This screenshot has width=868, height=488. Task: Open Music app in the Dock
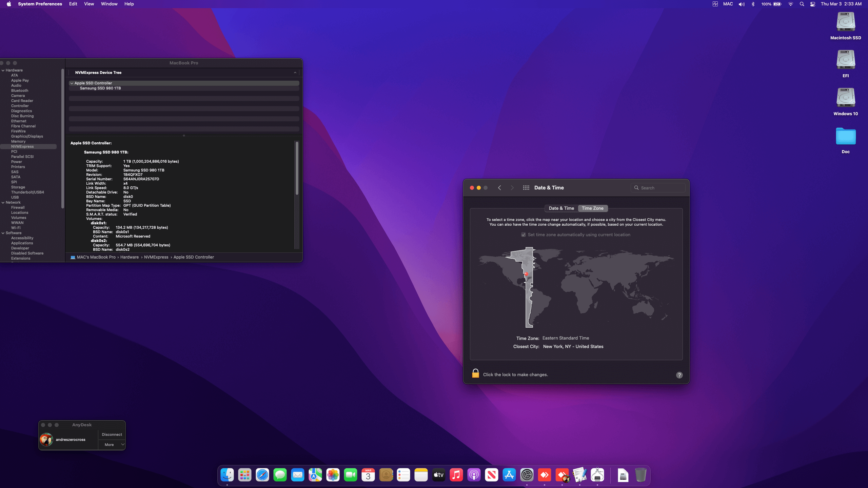pos(456,475)
